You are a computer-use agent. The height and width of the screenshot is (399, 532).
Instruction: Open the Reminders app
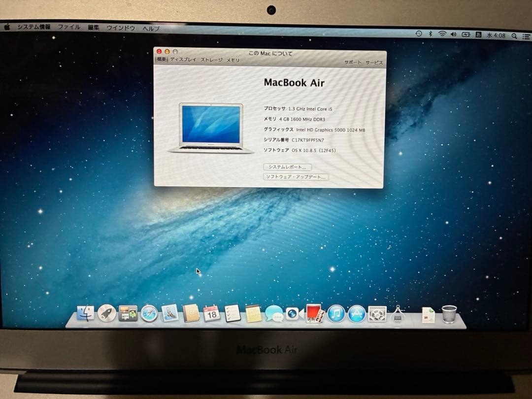[232, 315]
